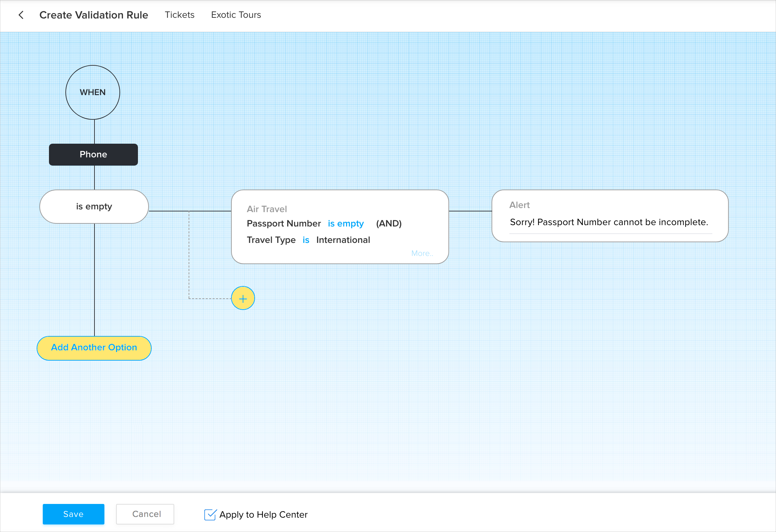The height and width of the screenshot is (532, 776).
Task: Click the blue 'is' operator link
Action: tap(306, 240)
